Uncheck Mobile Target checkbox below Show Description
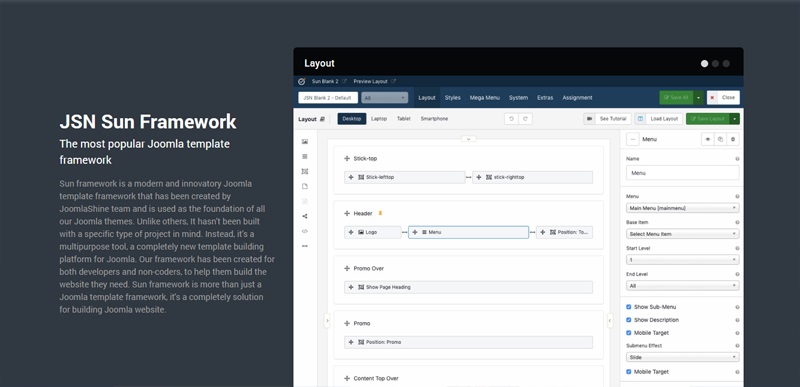 (x=629, y=333)
